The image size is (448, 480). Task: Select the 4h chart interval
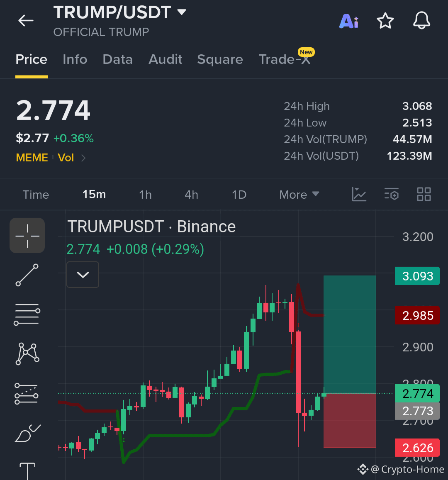(x=191, y=195)
